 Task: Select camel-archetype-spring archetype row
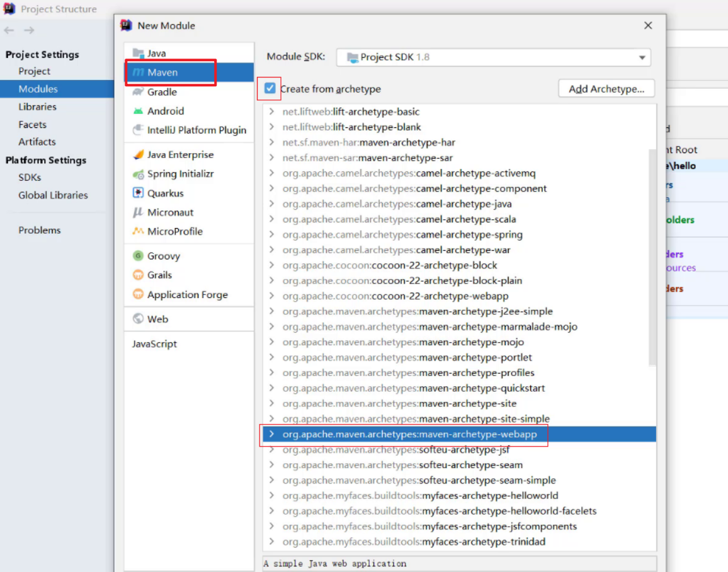pos(460,234)
